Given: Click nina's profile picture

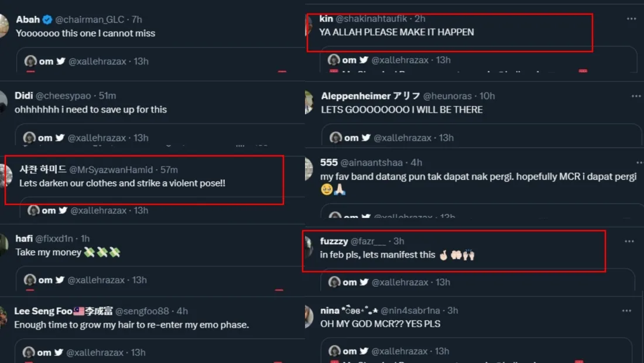Looking at the screenshot, I should pyautogui.click(x=309, y=317).
